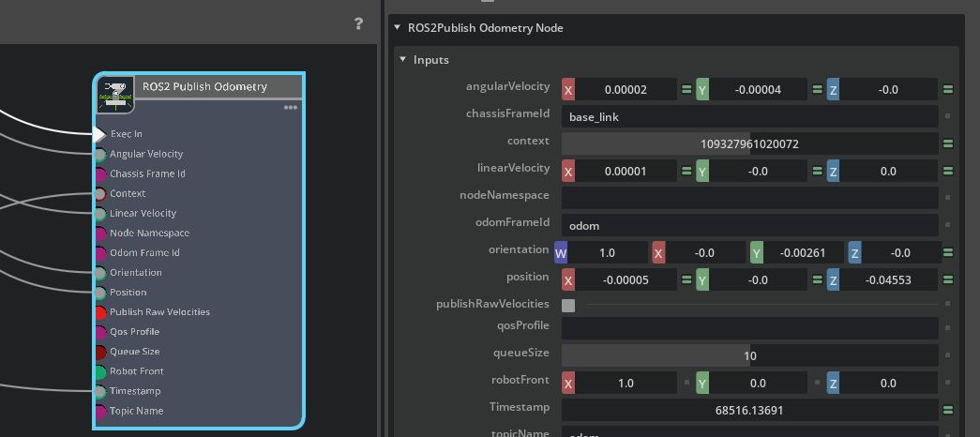
Task: Click the robotFront X-Y link square
Action: (x=686, y=382)
